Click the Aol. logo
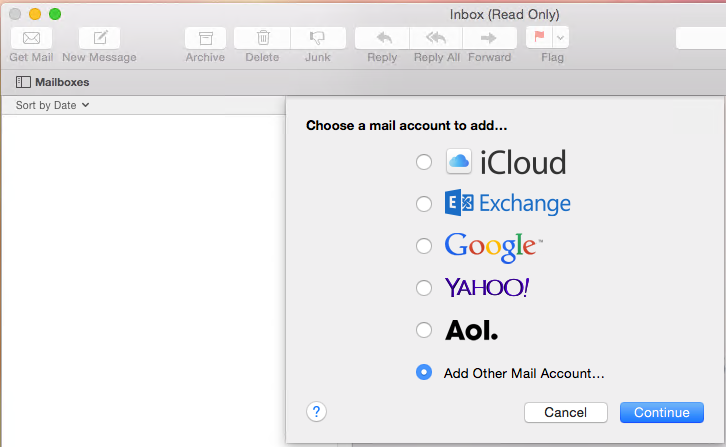 point(471,330)
